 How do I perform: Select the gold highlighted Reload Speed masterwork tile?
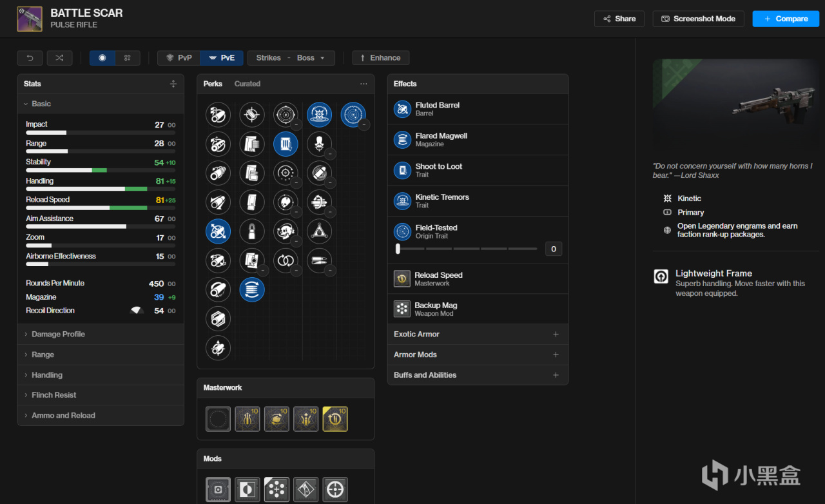coord(335,419)
